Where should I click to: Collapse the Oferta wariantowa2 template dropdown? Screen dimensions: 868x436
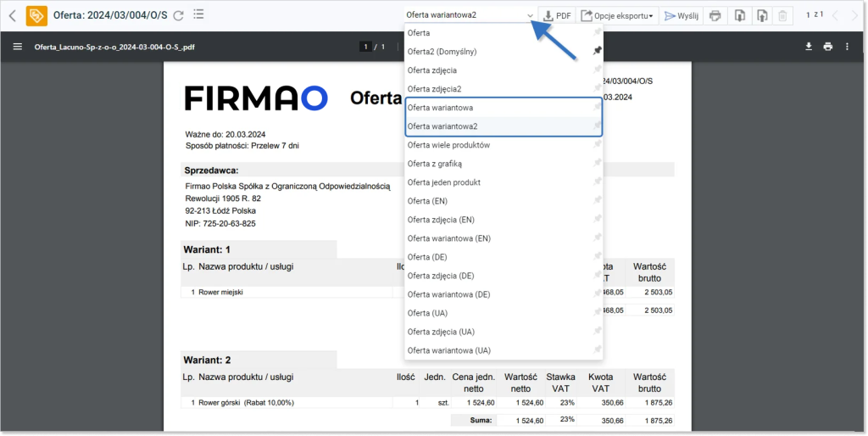(x=530, y=15)
